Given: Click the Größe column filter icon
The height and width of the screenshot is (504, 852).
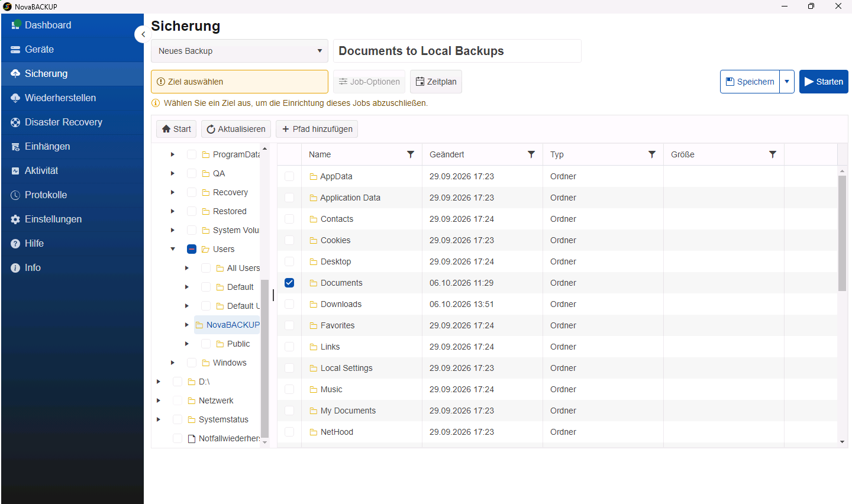Looking at the screenshot, I should [x=773, y=154].
